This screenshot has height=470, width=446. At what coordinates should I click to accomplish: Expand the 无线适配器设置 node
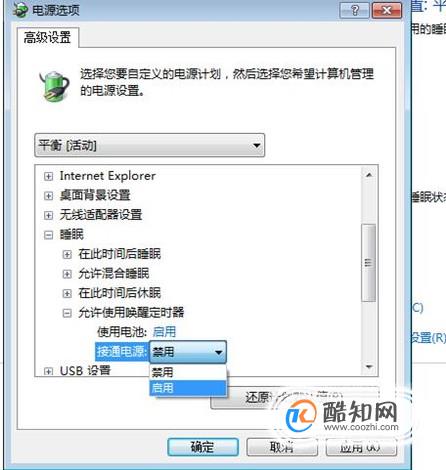coord(48,215)
